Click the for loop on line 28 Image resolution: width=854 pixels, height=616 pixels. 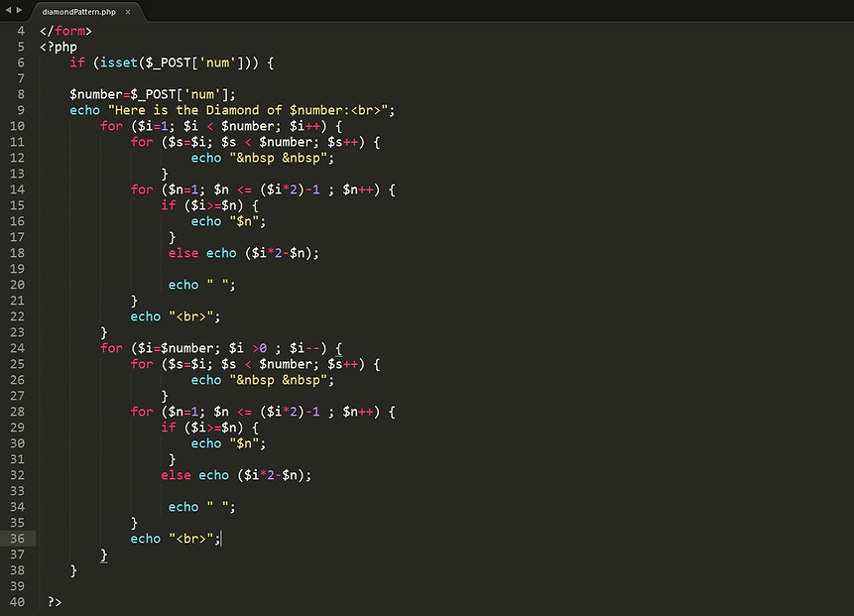point(263,412)
